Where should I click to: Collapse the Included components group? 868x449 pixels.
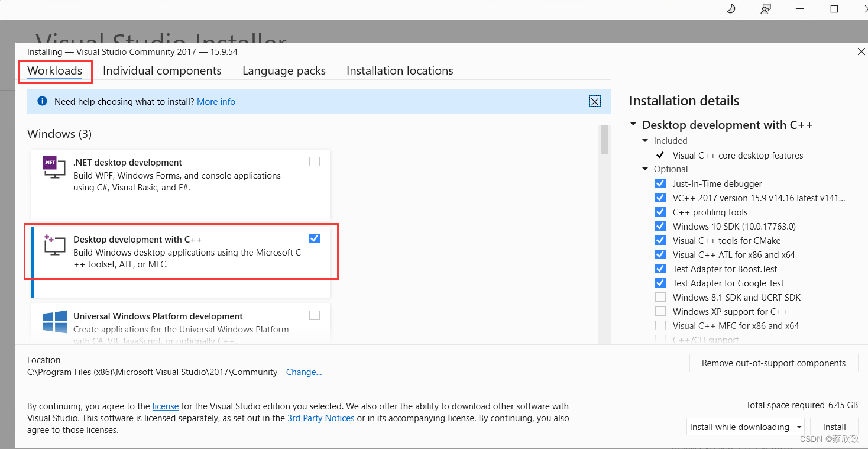645,141
